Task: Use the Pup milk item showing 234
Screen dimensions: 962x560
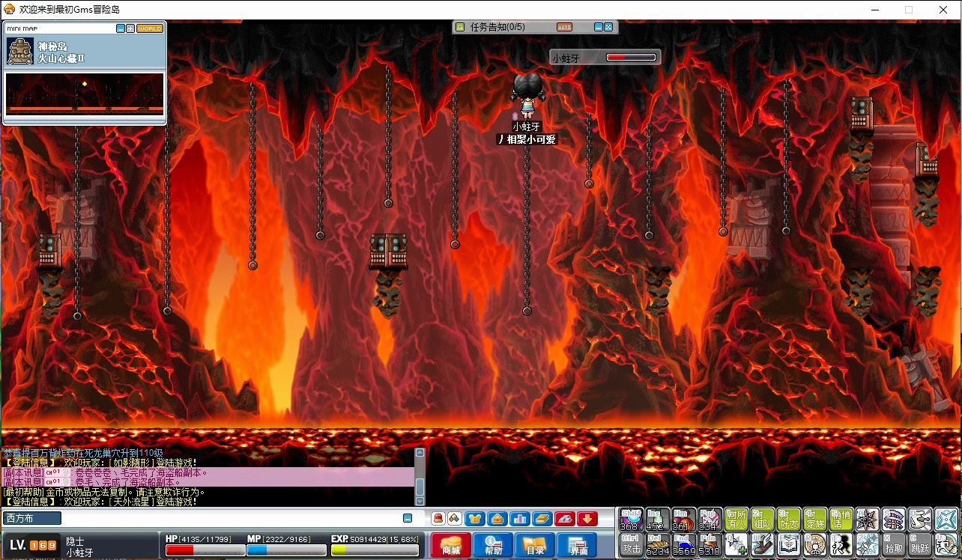Action: point(710,519)
